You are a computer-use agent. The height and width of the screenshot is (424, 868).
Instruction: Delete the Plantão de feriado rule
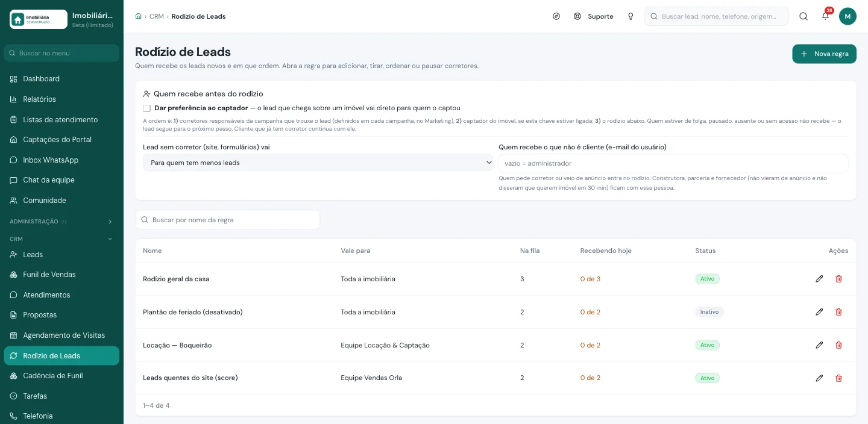coord(838,312)
